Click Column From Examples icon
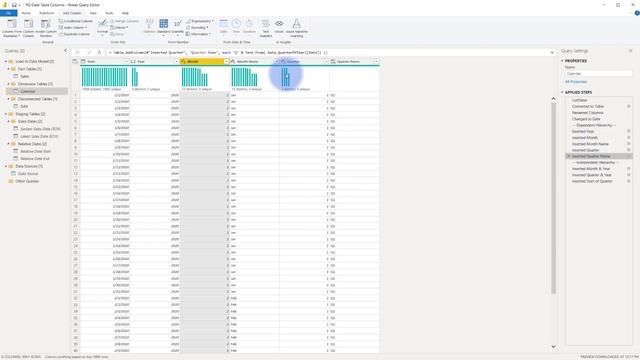The height and width of the screenshot is (360, 640). 12,24
